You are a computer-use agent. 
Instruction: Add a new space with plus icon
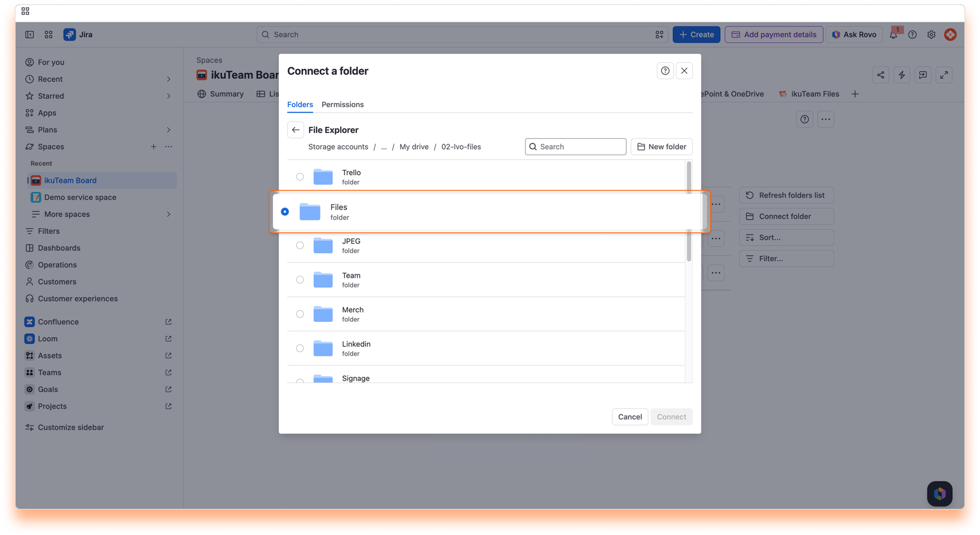pyautogui.click(x=154, y=147)
